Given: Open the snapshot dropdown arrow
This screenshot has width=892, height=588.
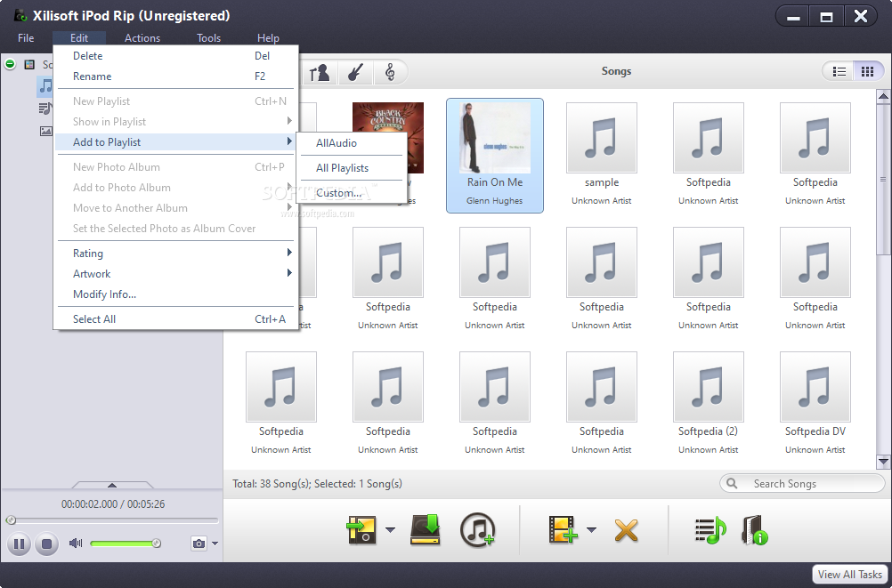Looking at the screenshot, I should (215, 544).
